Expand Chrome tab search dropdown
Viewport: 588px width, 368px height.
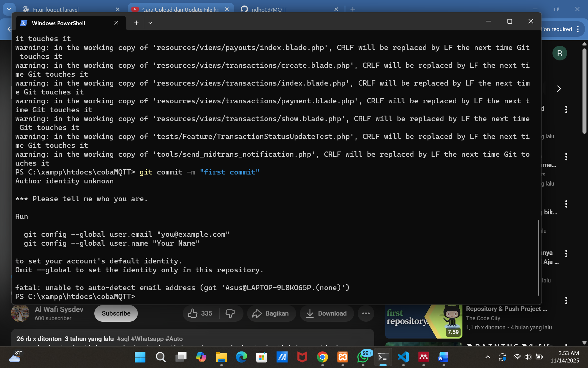[x=9, y=9]
